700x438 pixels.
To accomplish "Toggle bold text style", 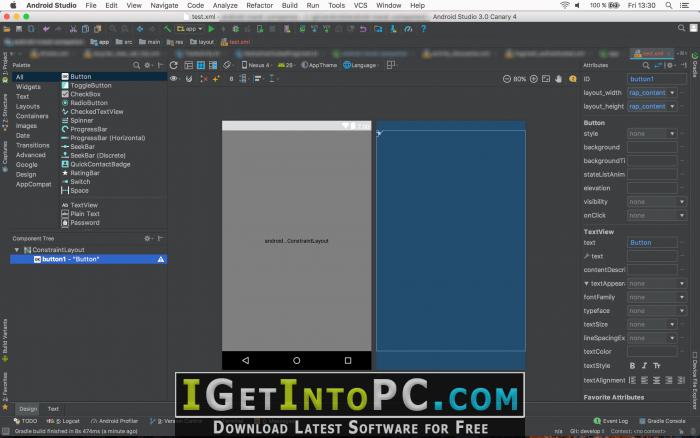I will click(632, 366).
